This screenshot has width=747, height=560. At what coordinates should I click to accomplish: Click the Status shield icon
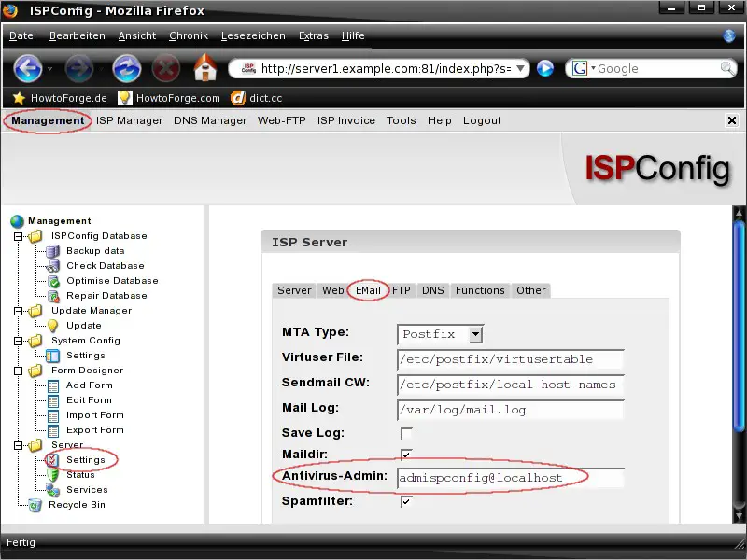[53, 475]
